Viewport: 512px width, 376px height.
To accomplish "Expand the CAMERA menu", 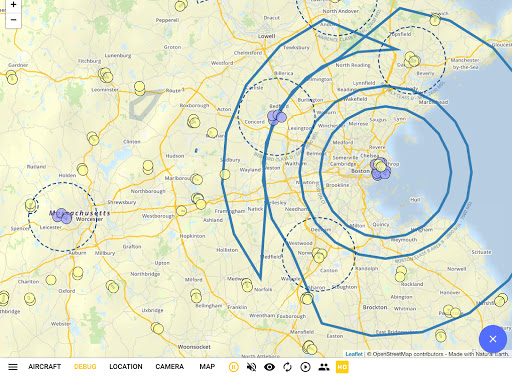I will coord(170,367).
